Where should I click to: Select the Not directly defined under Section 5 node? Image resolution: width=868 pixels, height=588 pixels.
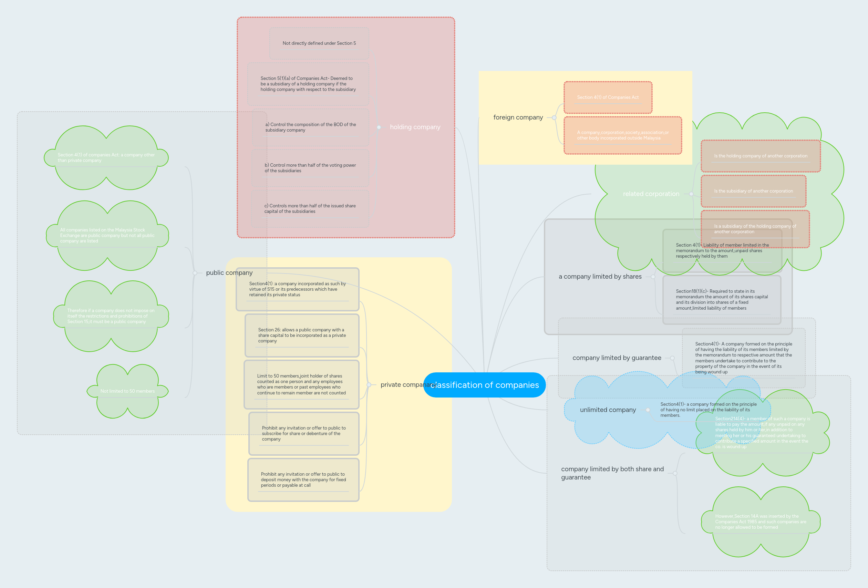319,43
